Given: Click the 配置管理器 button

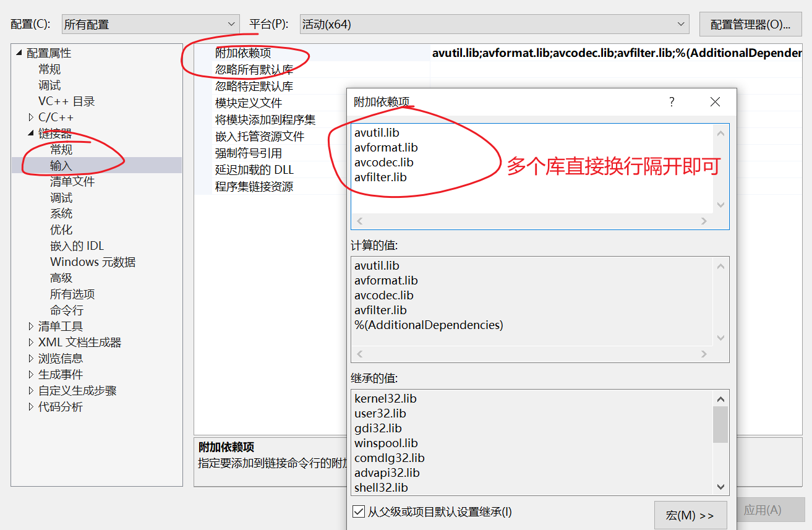Looking at the screenshot, I should (750, 25).
